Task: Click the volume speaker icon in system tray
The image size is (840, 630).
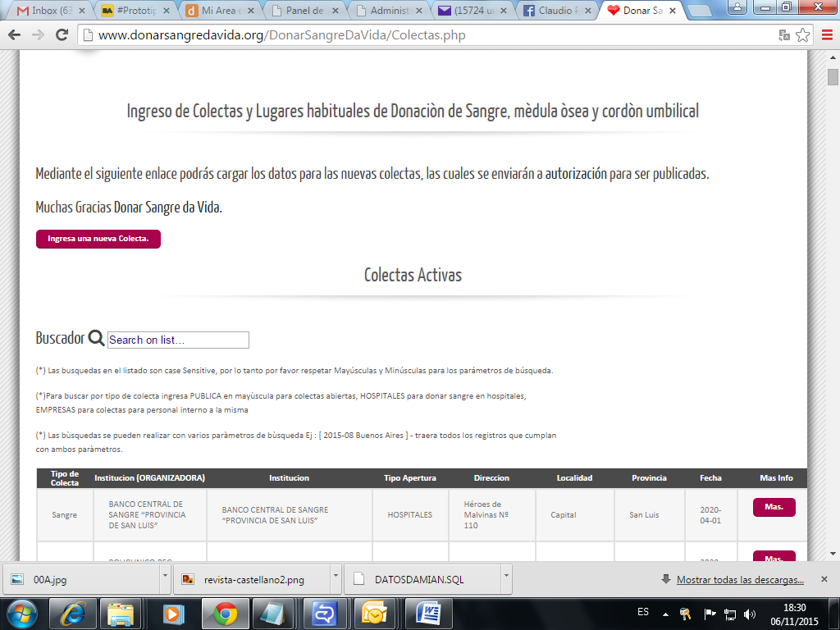Action: click(x=749, y=614)
